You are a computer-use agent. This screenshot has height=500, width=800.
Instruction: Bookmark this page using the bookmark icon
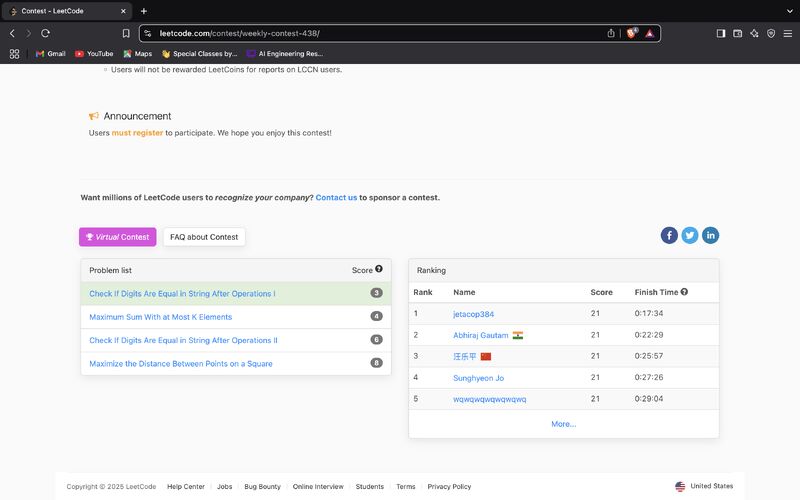(126, 33)
